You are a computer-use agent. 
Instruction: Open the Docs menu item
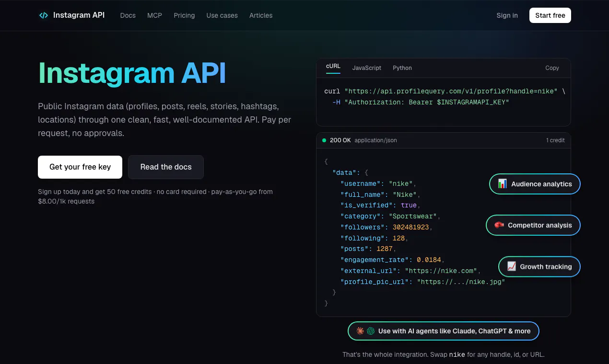[x=128, y=15]
